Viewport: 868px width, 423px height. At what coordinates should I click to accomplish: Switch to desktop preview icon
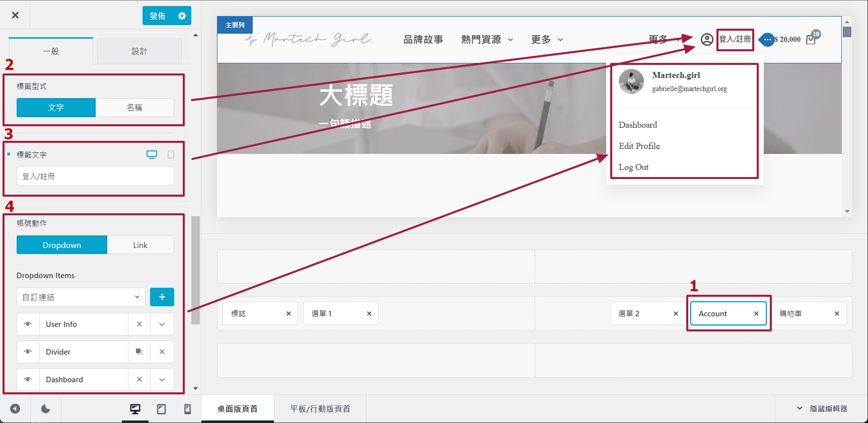[135, 409]
